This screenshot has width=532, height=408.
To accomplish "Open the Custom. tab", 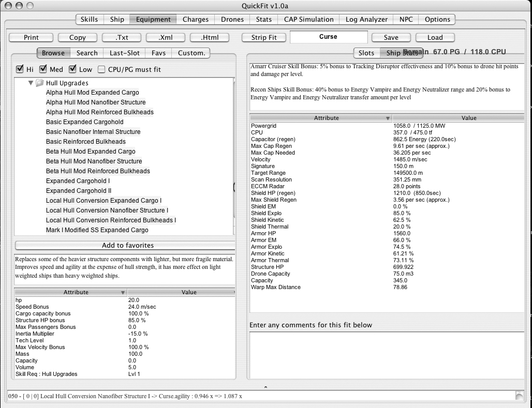I will [191, 53].
